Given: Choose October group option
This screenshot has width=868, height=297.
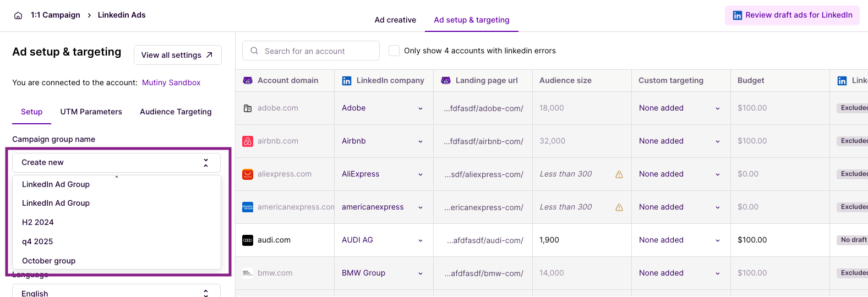Looking at the screenshot, I should pos(117,261).
